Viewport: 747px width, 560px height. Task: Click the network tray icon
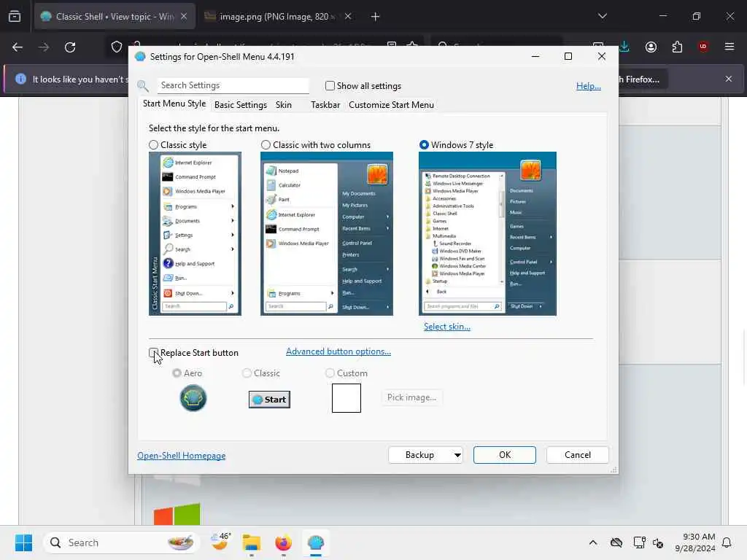639,542
